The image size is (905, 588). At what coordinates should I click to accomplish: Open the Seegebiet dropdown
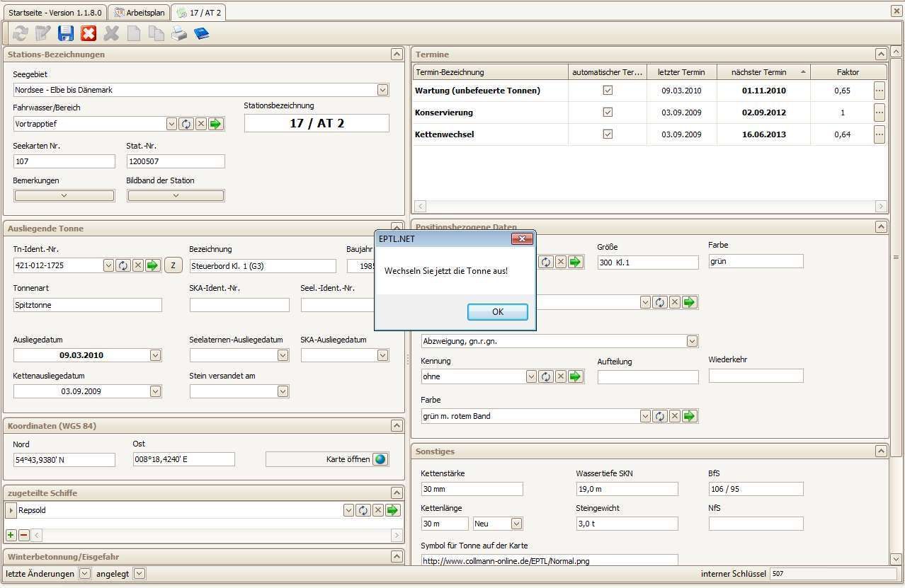[382, 90]
